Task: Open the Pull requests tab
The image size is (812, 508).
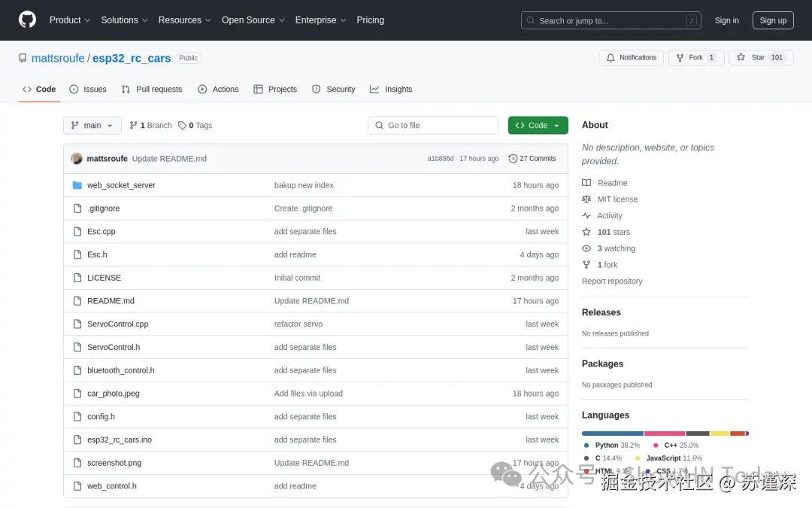Action: tap(152, 89)
